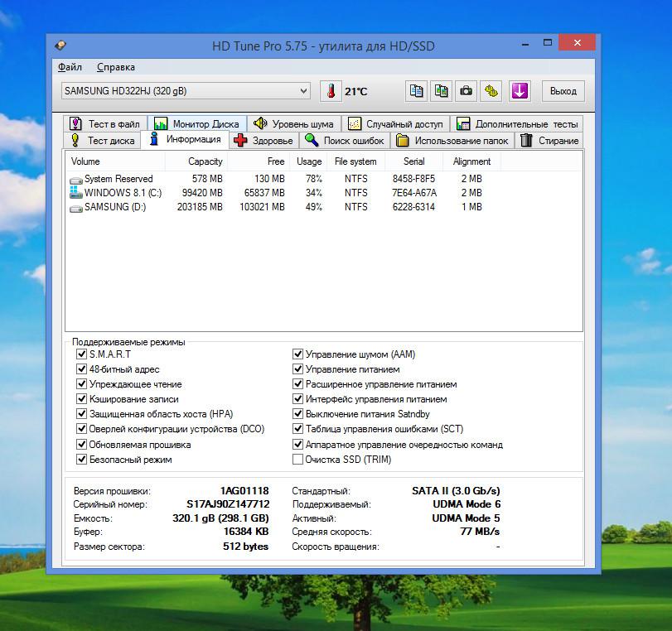Click the copy screenshot to clipboard icon

pos(442,91)
